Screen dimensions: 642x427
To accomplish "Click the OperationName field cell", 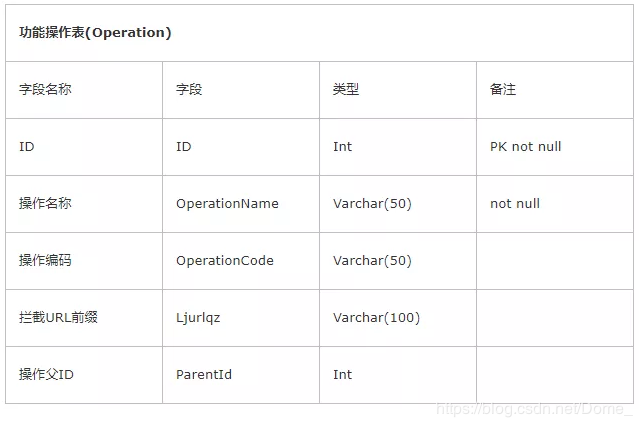I will [x=227, y=204].
